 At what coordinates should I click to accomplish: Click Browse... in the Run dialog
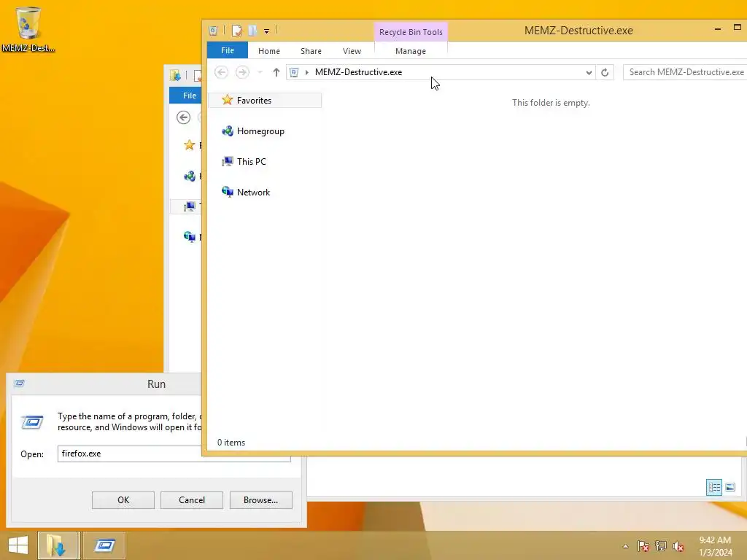point(260,500)
